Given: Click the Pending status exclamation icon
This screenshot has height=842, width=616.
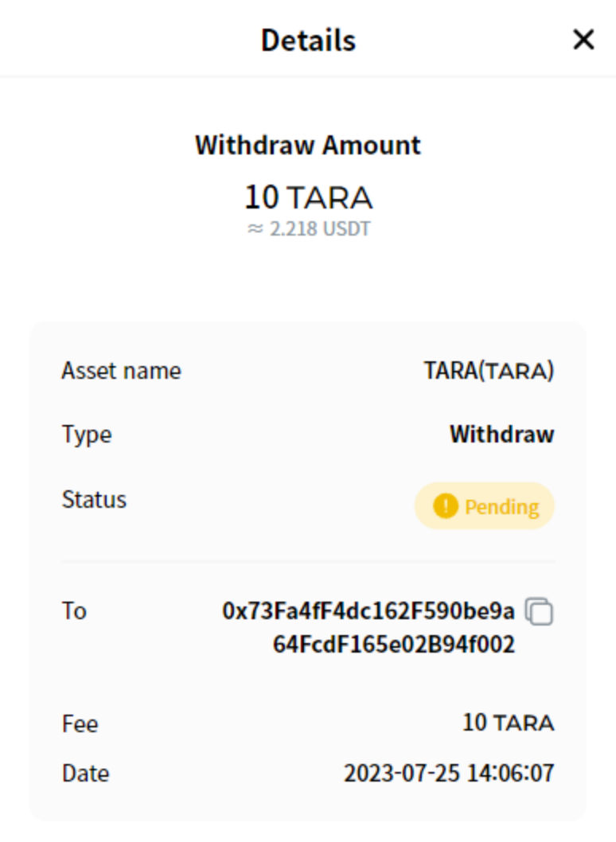Looking at the screenshot, I should point(445,506).
